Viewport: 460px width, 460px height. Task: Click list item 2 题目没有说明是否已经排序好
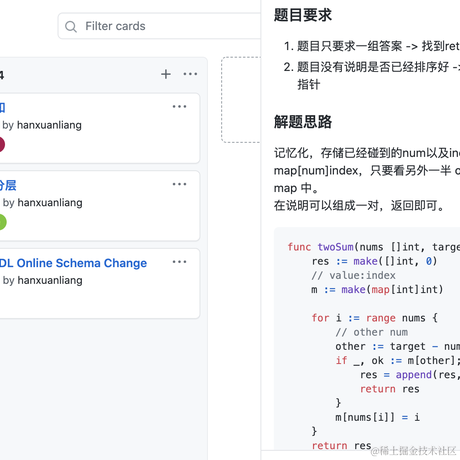click(372, 75)
